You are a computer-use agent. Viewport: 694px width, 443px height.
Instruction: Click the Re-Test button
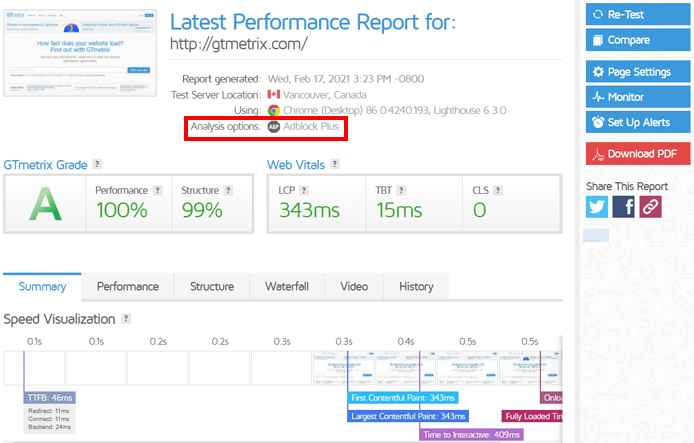click(x=637, y=14)
